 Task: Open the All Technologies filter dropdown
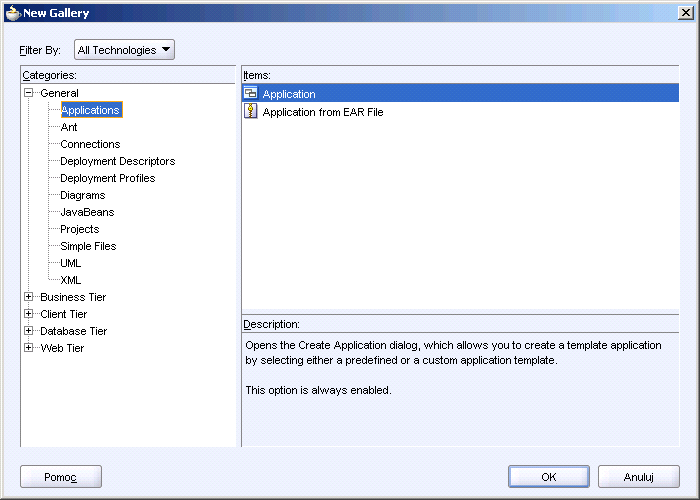pos(124,50)
